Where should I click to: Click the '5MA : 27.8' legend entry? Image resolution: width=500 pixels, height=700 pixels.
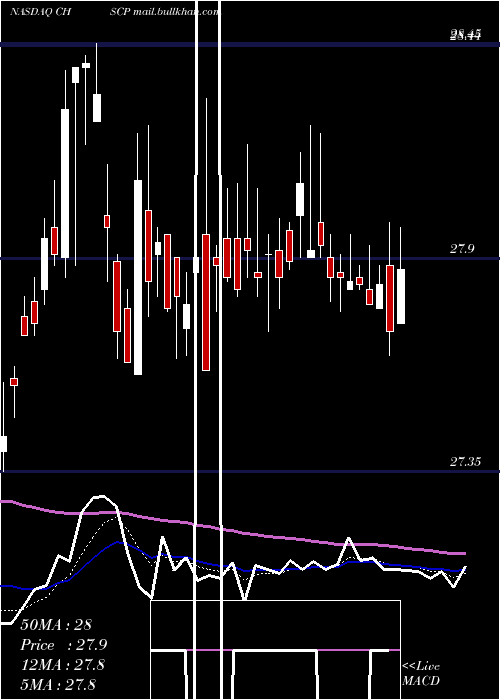58,684
